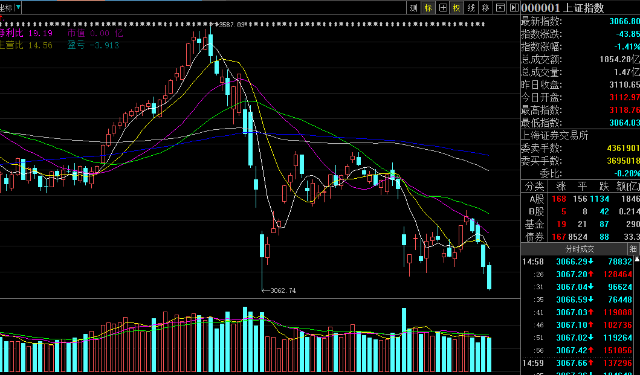Select the 基金 category row label
The image size is (640, 375).
(535, 224)
